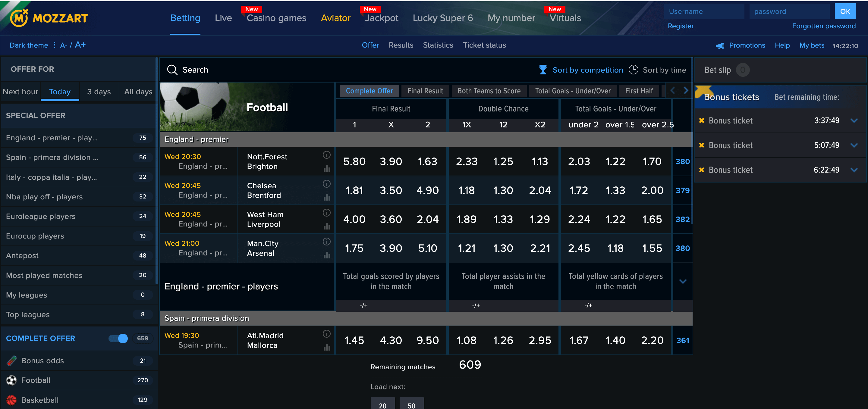Open 379 more bets for Chelsea vs Brentford
The height and width of the screenshot is (409, 868).
pyautogui.click(x=682, y=191)
